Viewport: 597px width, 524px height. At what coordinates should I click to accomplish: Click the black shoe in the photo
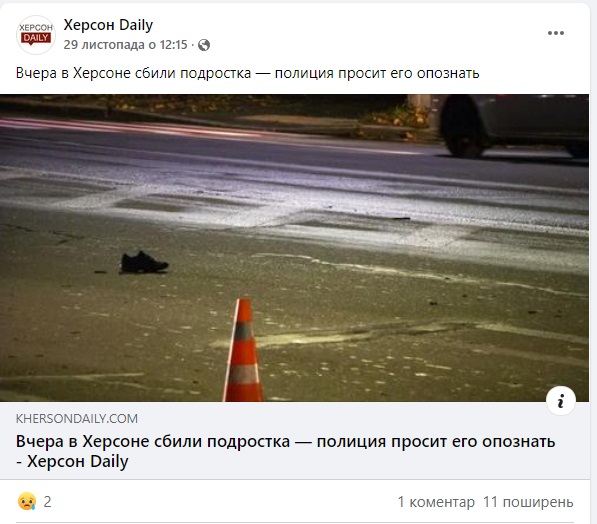[144, 262]
